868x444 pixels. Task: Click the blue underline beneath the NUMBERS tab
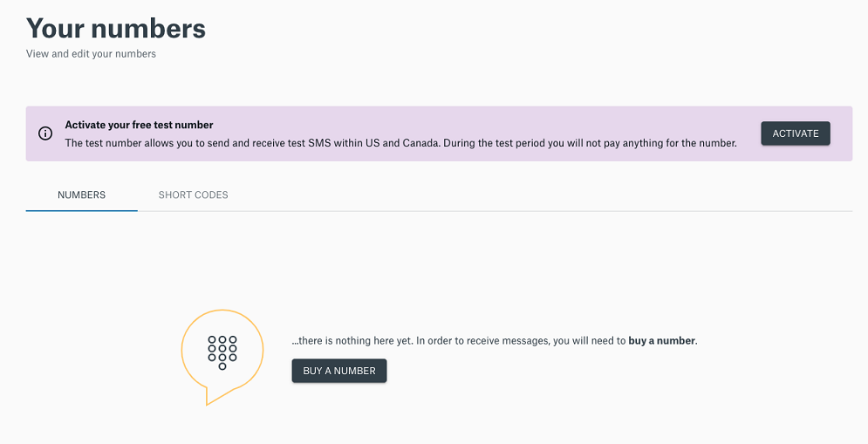81,210
